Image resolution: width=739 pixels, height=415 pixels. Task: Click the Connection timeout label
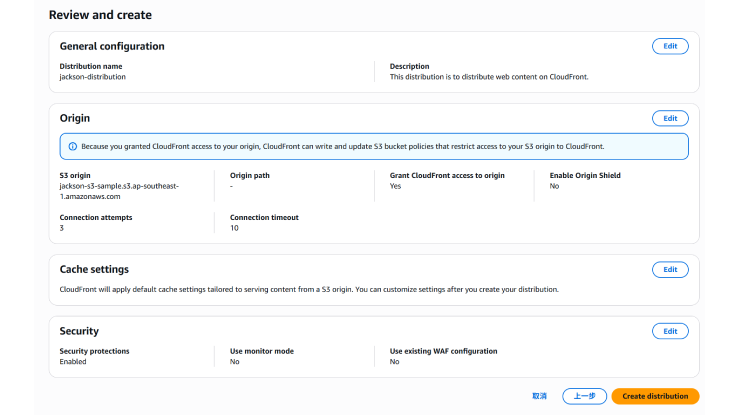click(264, 217)
